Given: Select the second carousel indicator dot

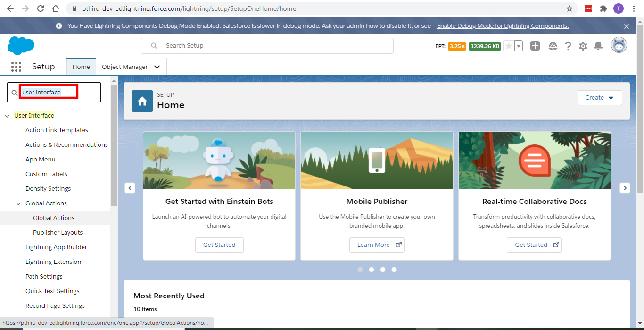Looking at the screenshot, I should point(372,270).
